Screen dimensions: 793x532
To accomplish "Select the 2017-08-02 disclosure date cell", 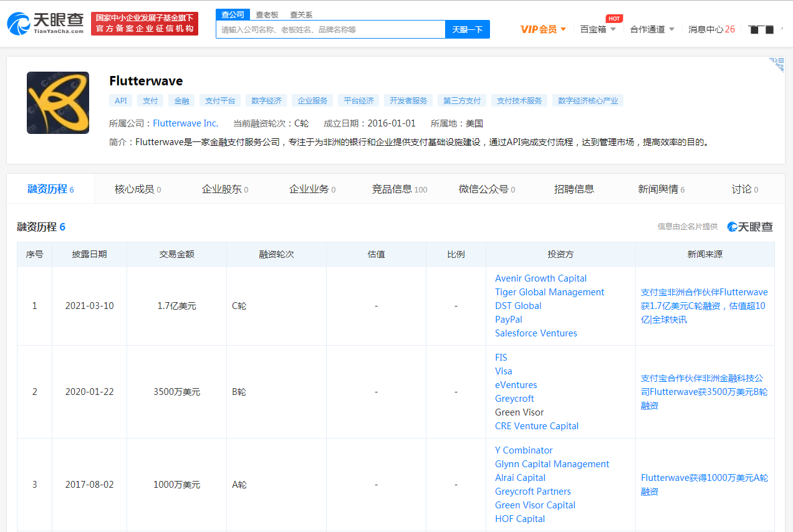I will [90, 484].
